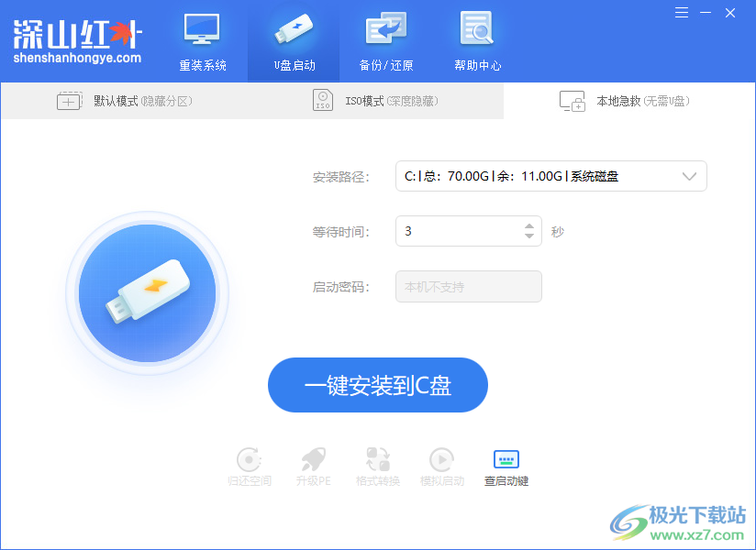This screenshot has height=550, width=756.
Task: Expand the installation path drive dropdown
Action: (689, 176)
